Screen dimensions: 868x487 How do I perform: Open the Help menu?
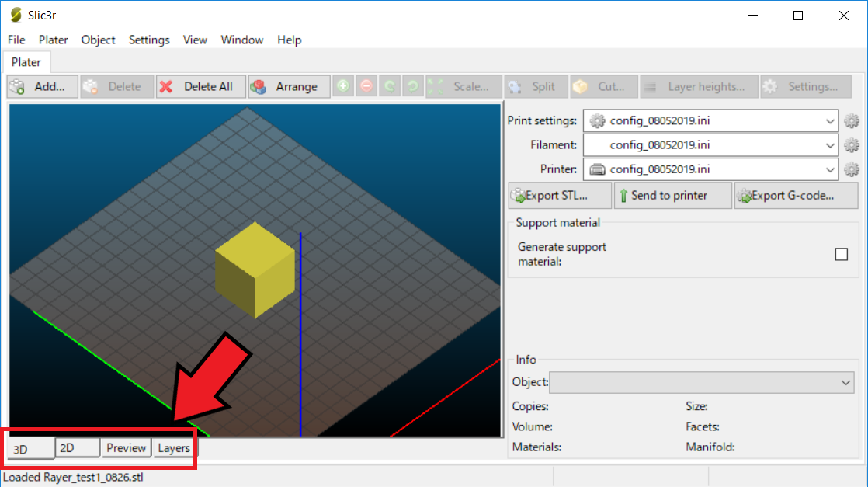pyautogui.click(x=289, y=40)
